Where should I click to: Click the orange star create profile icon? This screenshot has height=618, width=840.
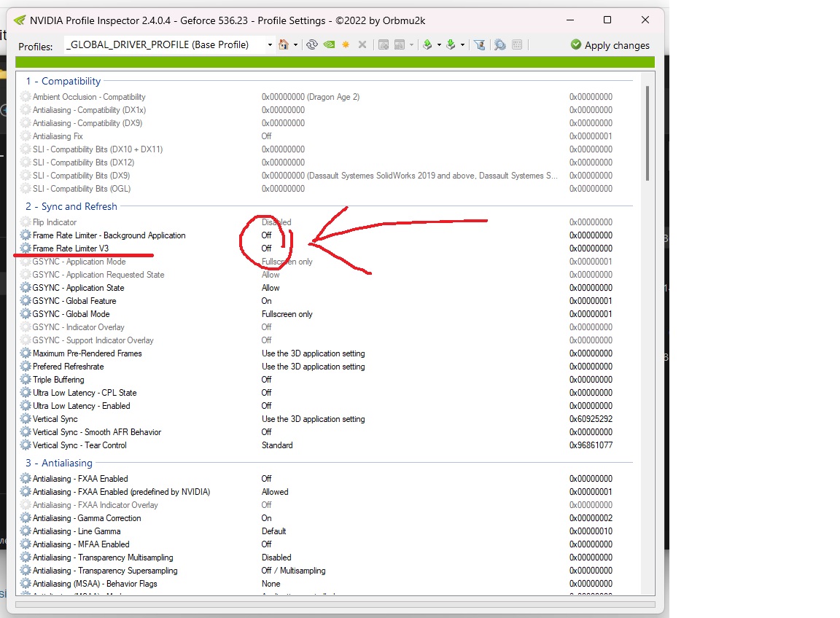[x=346, y=45]
